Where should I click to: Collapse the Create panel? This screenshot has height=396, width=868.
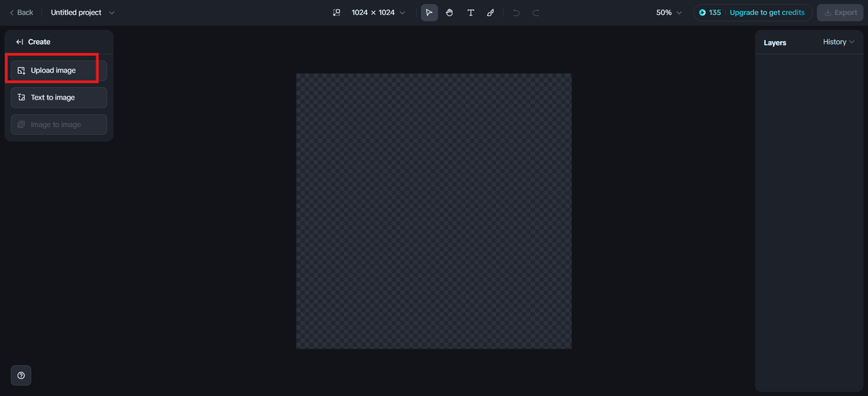point(20,42)
